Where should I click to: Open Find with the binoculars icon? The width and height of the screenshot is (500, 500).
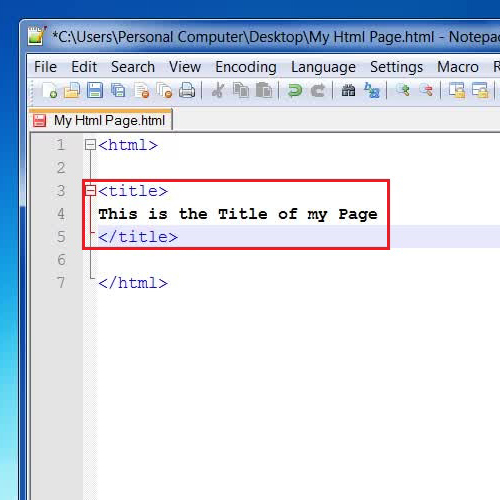[348, 90]
